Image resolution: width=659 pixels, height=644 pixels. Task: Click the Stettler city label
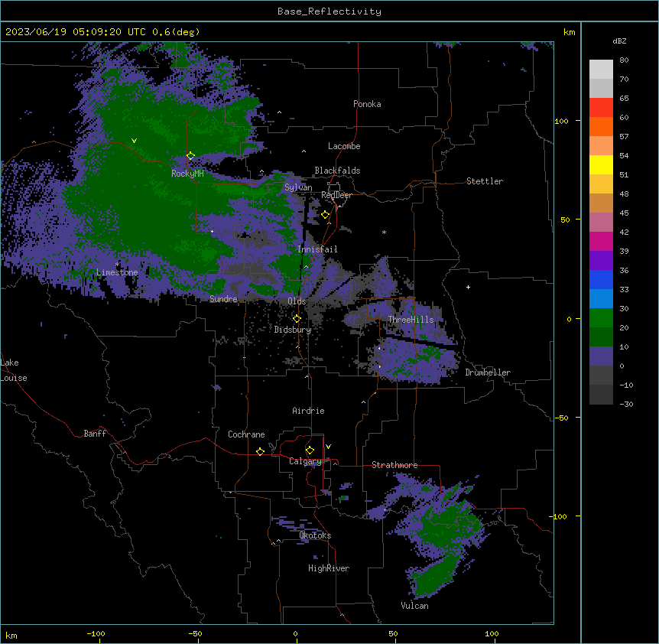click(485, 181)
